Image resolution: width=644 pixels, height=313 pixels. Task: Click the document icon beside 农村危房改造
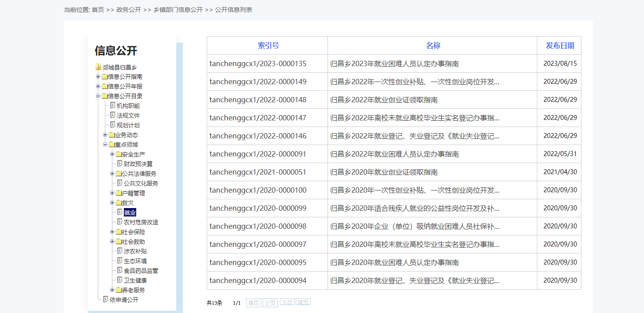(119, 222)
